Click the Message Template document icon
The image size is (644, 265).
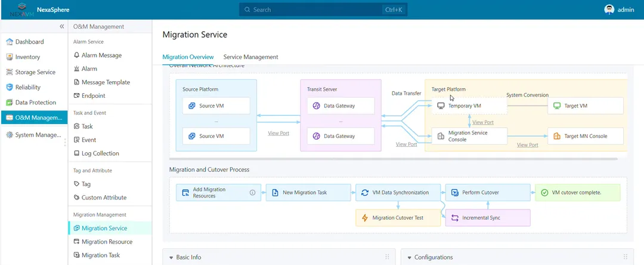point(76,82)
